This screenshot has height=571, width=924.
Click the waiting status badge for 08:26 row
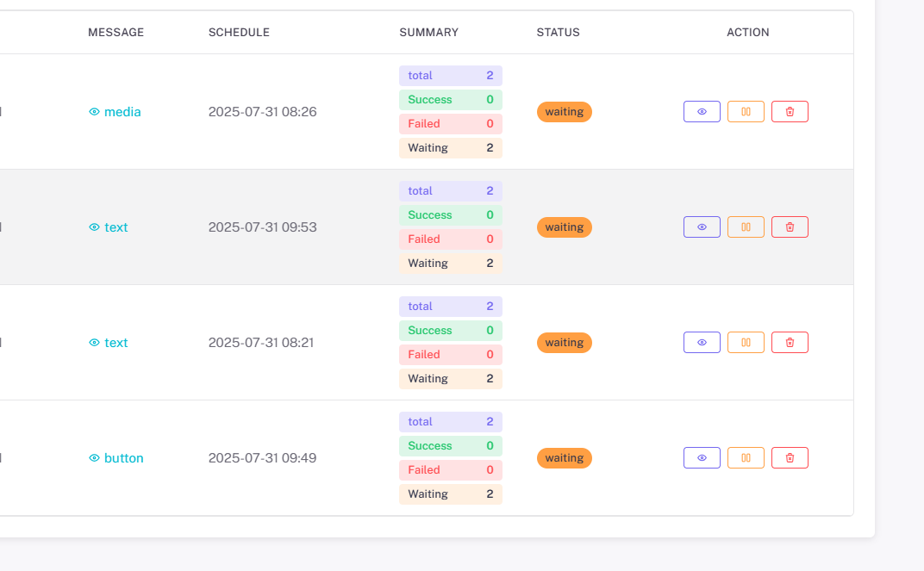click(565, 112)
